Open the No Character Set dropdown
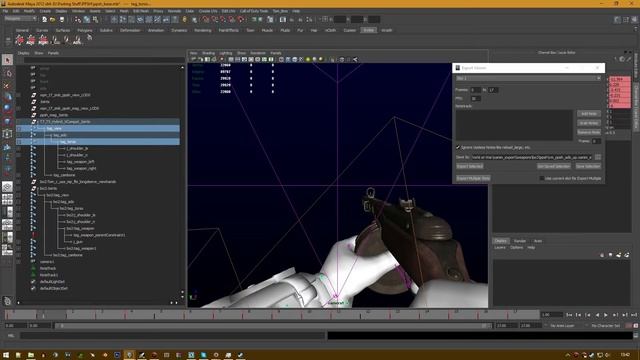 point(605,326)
